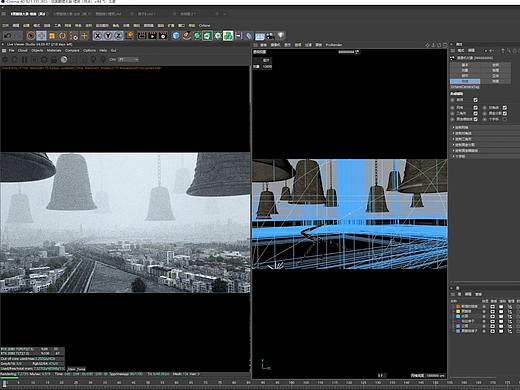Toggle the Y axis lock icon

click(108, 35)
